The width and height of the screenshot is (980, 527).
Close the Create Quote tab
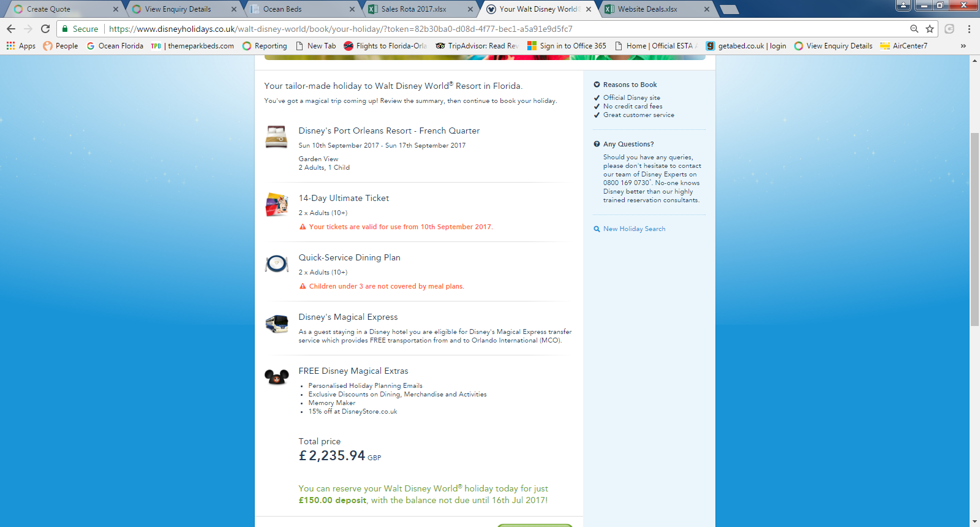116,9
